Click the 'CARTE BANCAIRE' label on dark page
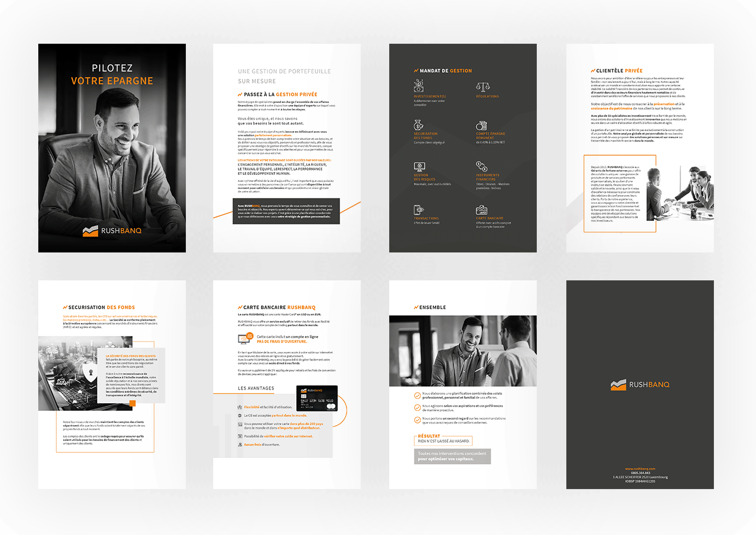Screen dimensions: 756x535 [x=490, y=218]
